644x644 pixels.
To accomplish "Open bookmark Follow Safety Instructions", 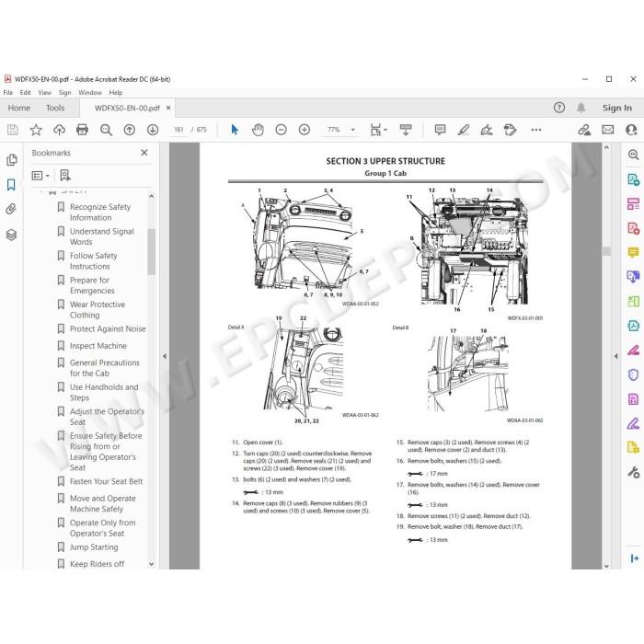I will pyautogui.click(x=94, y=260).
